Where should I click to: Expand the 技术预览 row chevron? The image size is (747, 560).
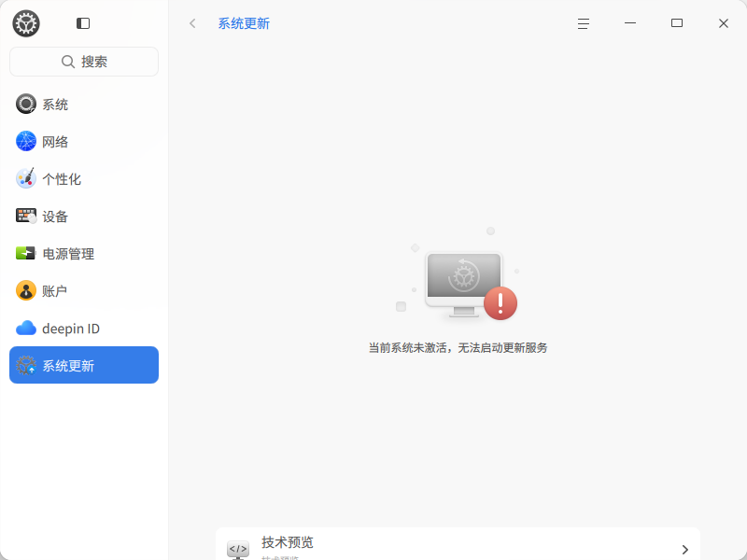coord(685,550)
